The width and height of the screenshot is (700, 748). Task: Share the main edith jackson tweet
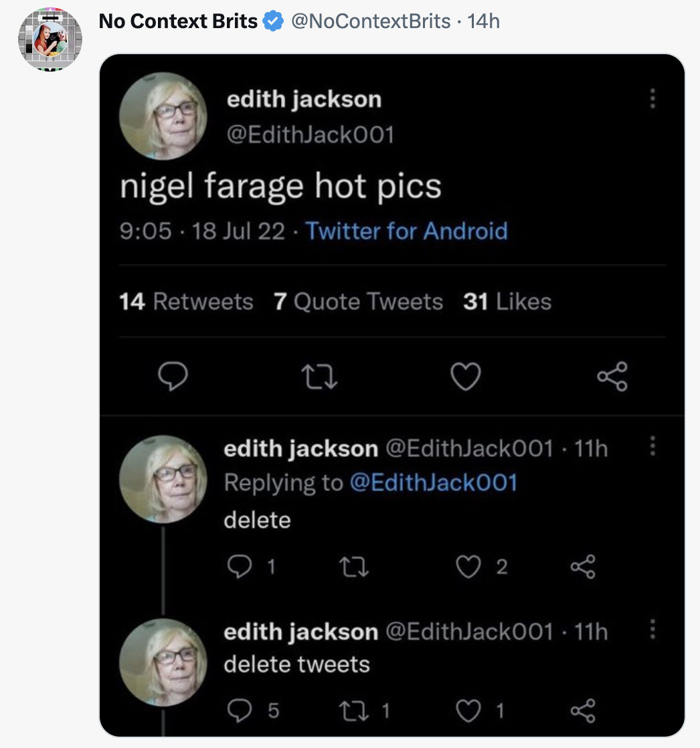pyautogui.click(x=612, y=377)
